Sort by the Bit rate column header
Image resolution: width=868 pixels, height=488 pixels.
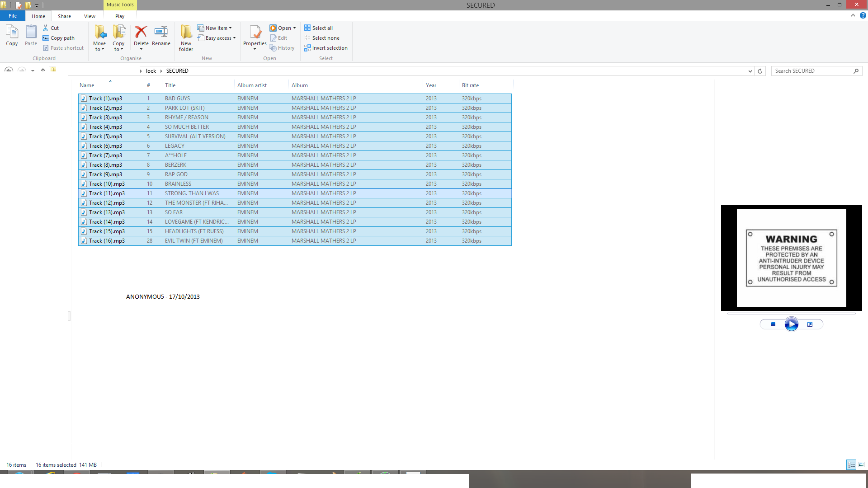(470, 85)
